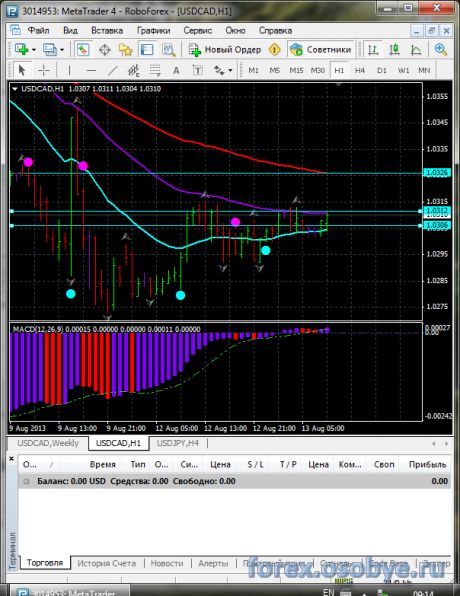Click the Profiles icon
460x596 pixels.
50,49
